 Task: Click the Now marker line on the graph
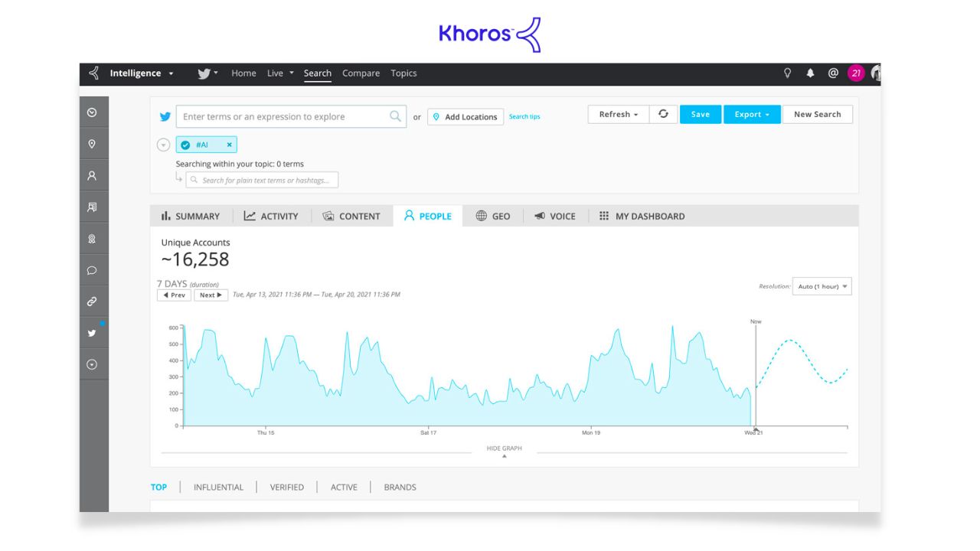[756, 375]
